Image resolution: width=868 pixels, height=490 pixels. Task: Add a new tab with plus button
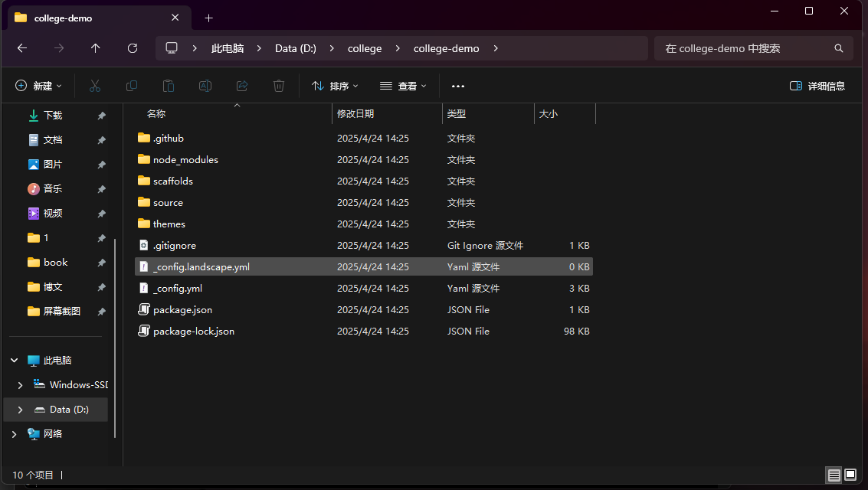[x=209, y=18]
